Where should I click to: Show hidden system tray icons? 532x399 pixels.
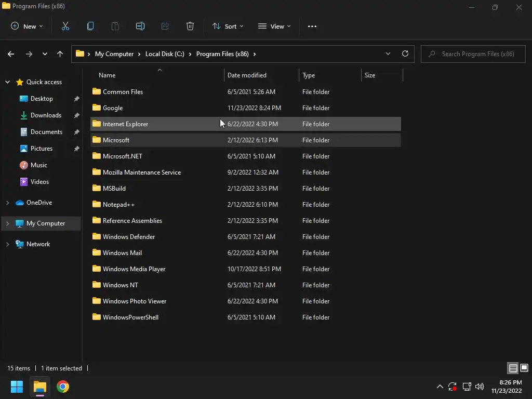(440, 387)
